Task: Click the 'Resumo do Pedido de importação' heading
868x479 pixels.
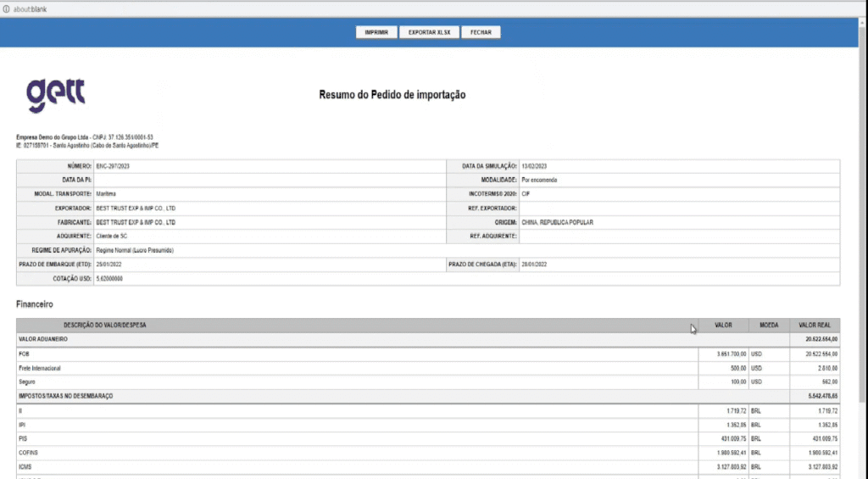Action: (392, 95)
